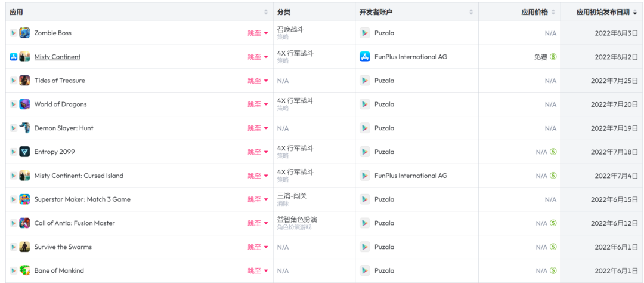This screenshot has height=283, width=644.
Task: Click the Demon Slayer: Hunt app icon
Action: click(x=24, y=128)
